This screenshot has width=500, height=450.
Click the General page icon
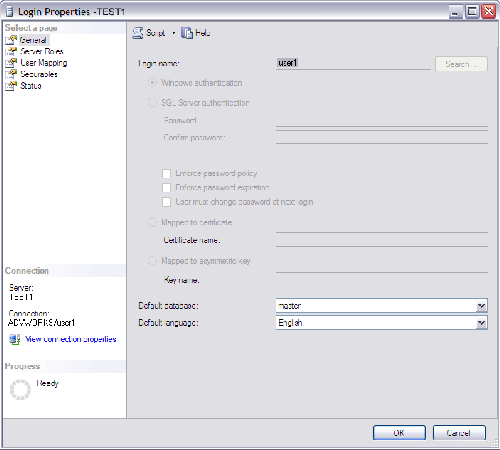point(11,40)
